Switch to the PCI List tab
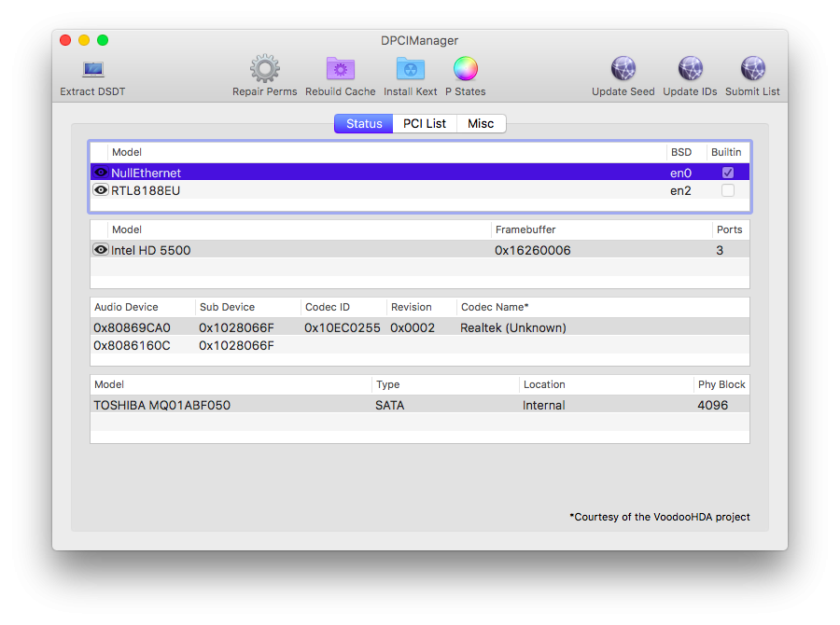The image size is (840, 625). (x=425, y=124)
